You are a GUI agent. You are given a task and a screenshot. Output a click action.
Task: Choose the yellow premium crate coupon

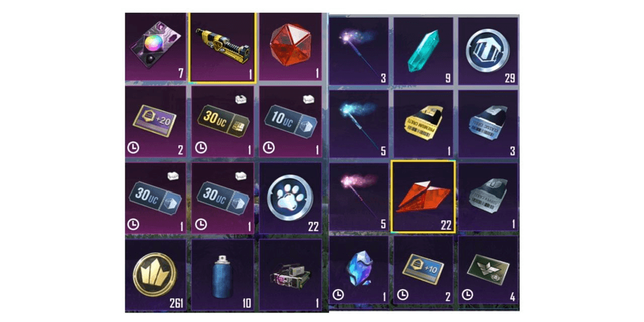point(423,124)
